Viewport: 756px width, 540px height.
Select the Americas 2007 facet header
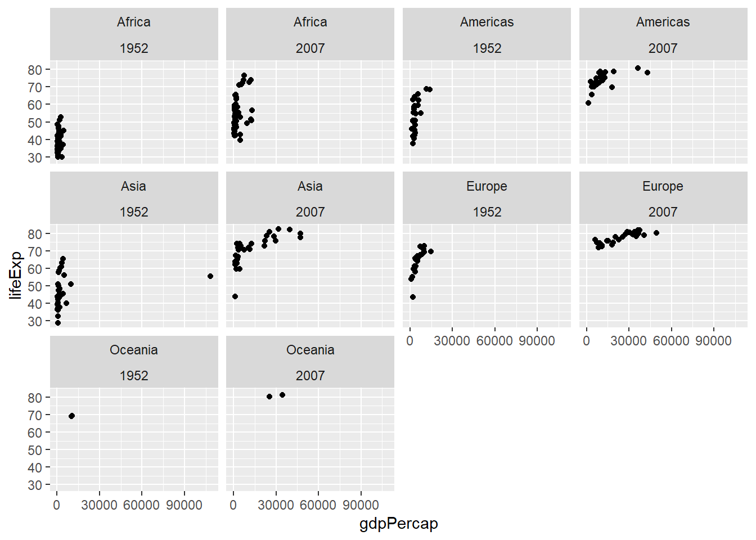pos(663,35)
